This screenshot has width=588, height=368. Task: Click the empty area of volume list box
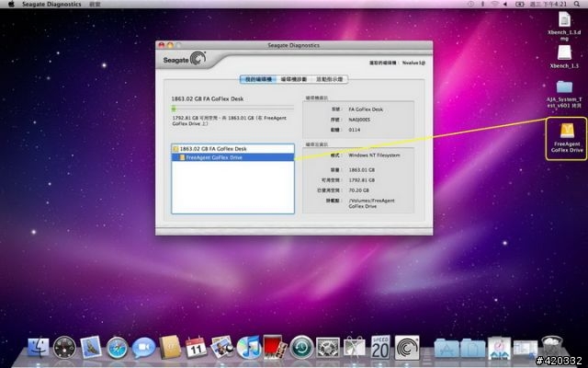pos(232,188)
